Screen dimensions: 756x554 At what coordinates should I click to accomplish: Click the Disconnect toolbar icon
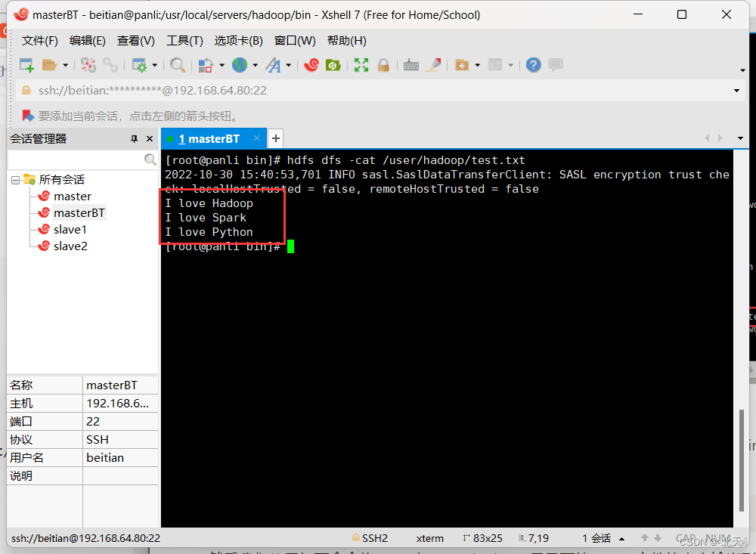pyautogui.click(x=88, y=64)
